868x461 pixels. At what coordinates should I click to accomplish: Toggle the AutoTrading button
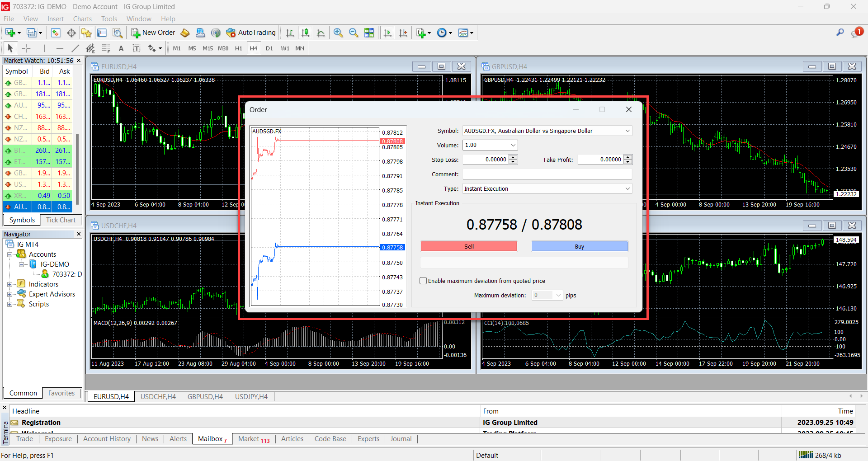251,33
